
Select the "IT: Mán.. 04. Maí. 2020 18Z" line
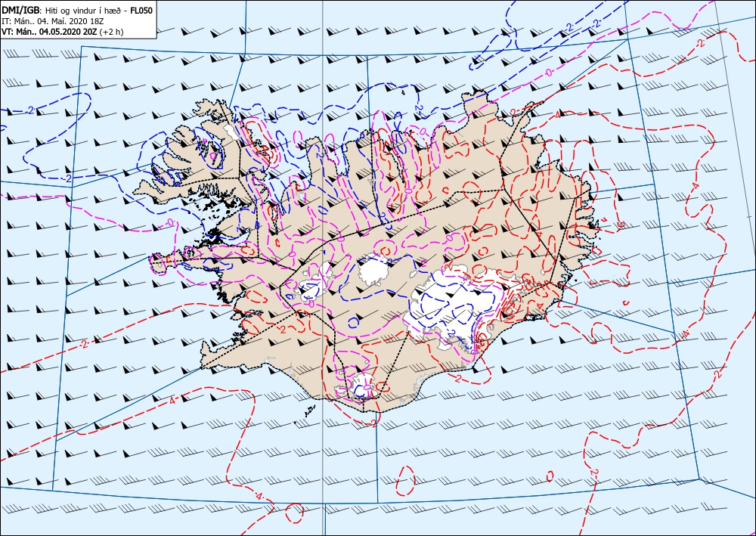53,22
